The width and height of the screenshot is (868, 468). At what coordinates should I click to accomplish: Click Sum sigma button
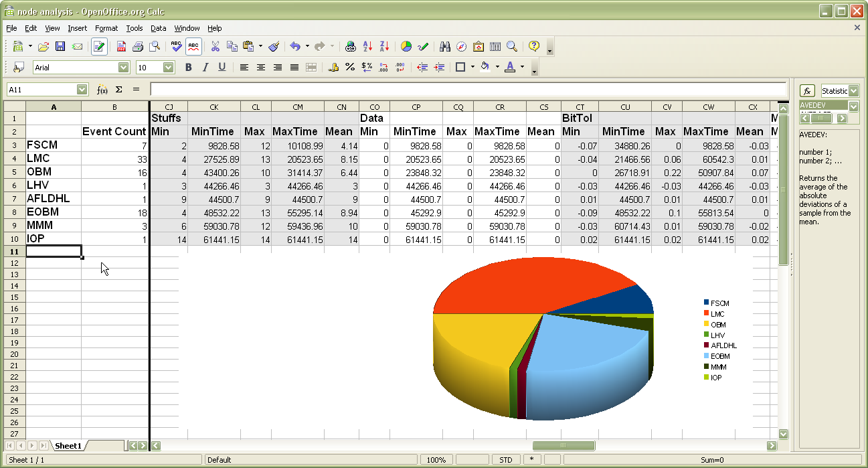point(119,89)
